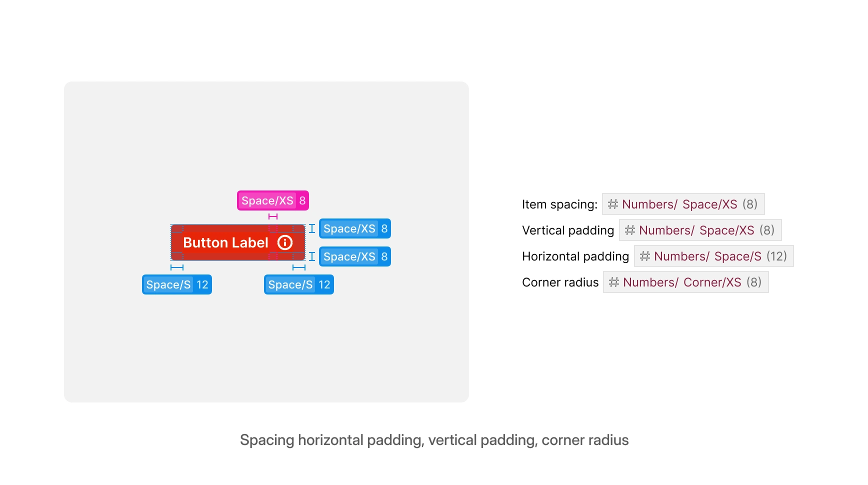Click the upper blue Space/XS 8 tag

[355, 228]
